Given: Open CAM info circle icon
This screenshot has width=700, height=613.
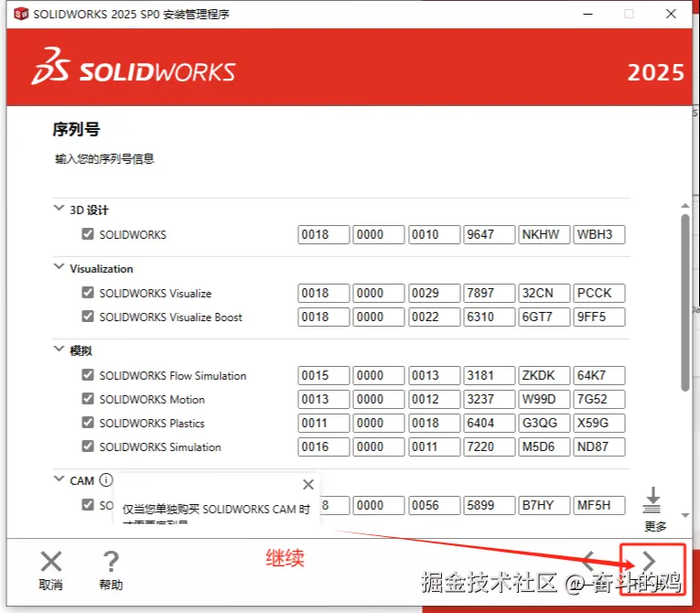Looking at the screenshot, I should 106,480.
